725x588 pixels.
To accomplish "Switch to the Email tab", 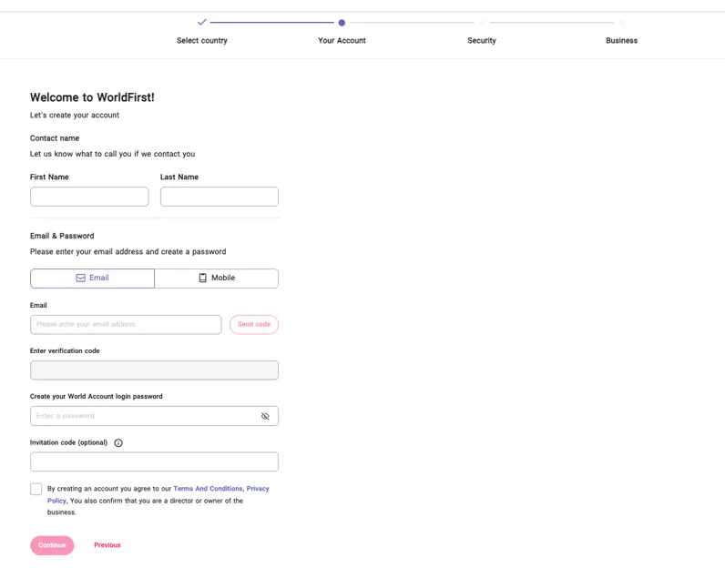I will [93, 278].
